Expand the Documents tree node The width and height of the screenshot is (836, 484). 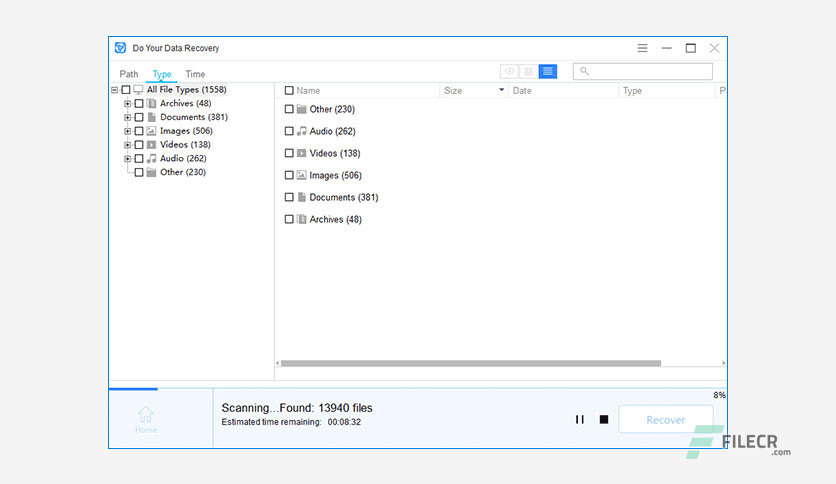tap(127, 117)
